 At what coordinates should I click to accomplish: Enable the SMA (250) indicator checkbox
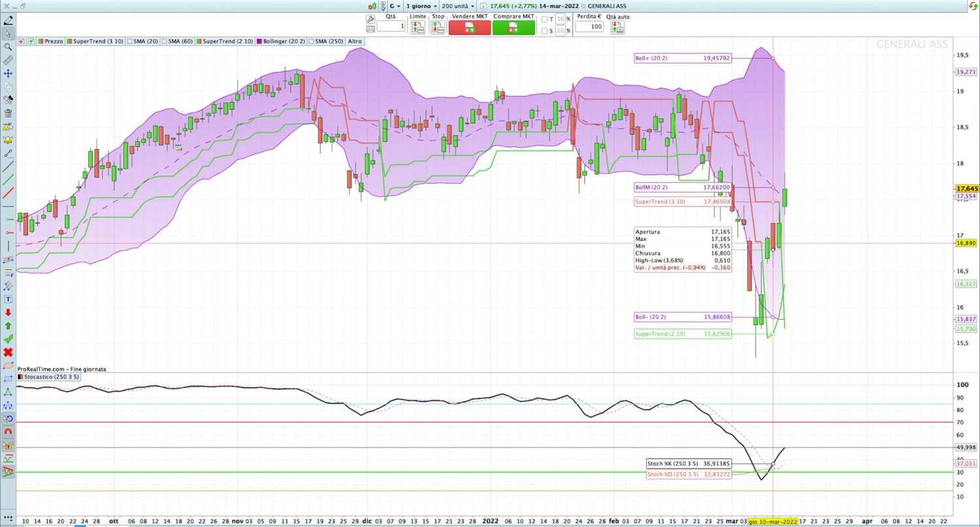coord(311,41)
